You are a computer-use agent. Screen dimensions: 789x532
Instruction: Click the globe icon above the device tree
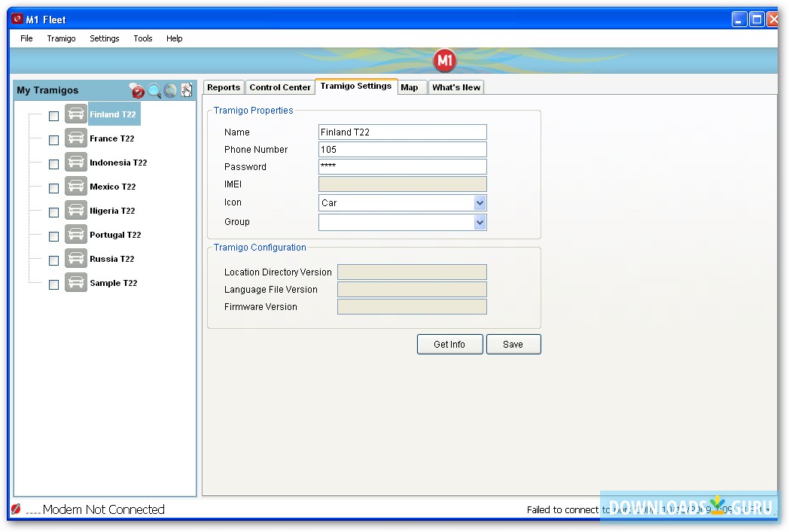[x=170, y=90]
